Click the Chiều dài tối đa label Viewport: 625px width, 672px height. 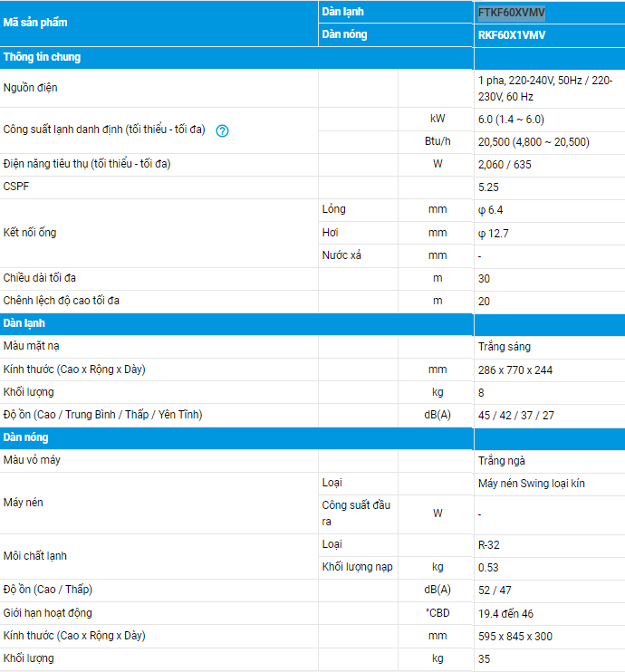pyautogui.click(x=40, y=278)
